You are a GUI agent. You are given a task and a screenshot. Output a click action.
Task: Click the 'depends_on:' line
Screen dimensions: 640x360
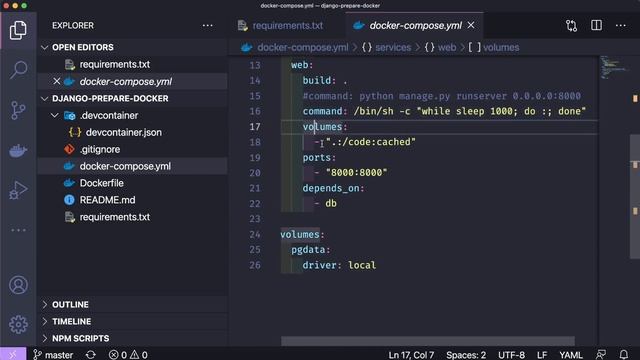coord(333,188)
